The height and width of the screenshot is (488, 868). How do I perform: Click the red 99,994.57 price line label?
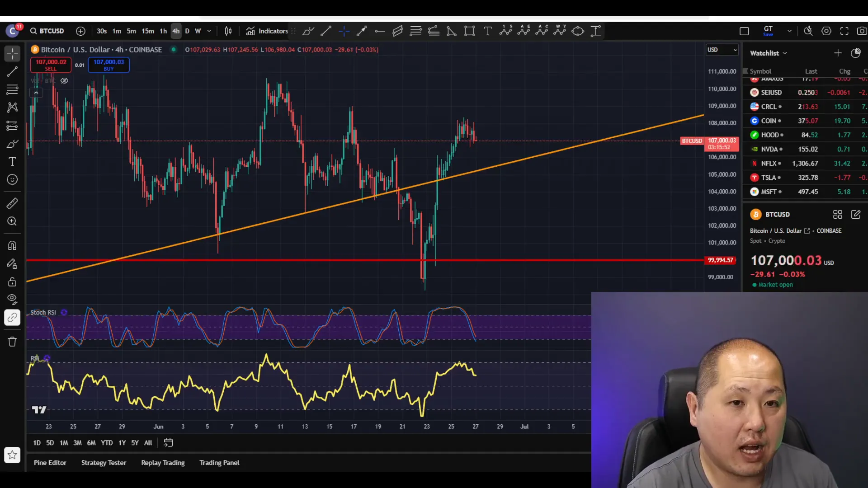point(721,260)
